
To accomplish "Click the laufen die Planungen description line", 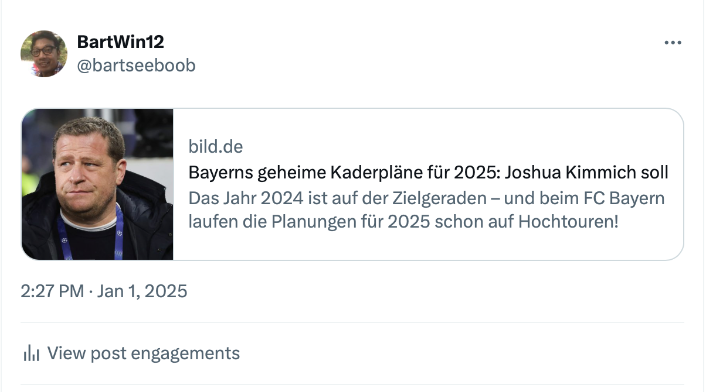I will click(x=403, y=221).
